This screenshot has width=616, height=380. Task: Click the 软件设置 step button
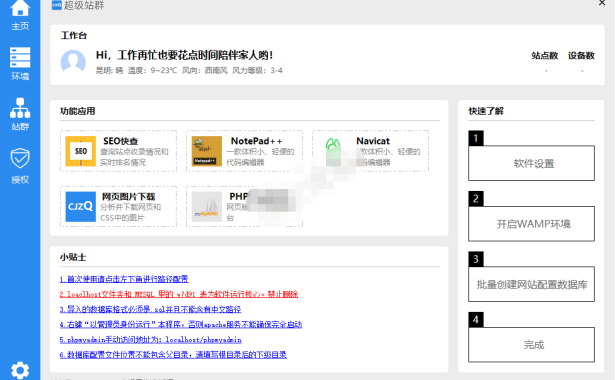(531, 163)
